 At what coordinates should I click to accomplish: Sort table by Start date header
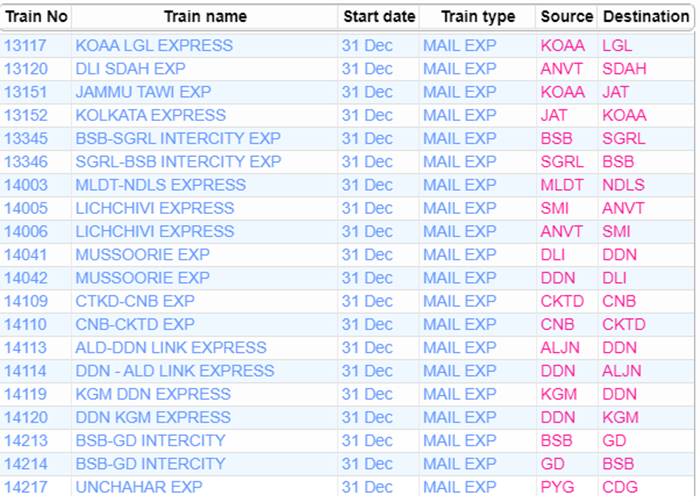[x=378, y=17]
